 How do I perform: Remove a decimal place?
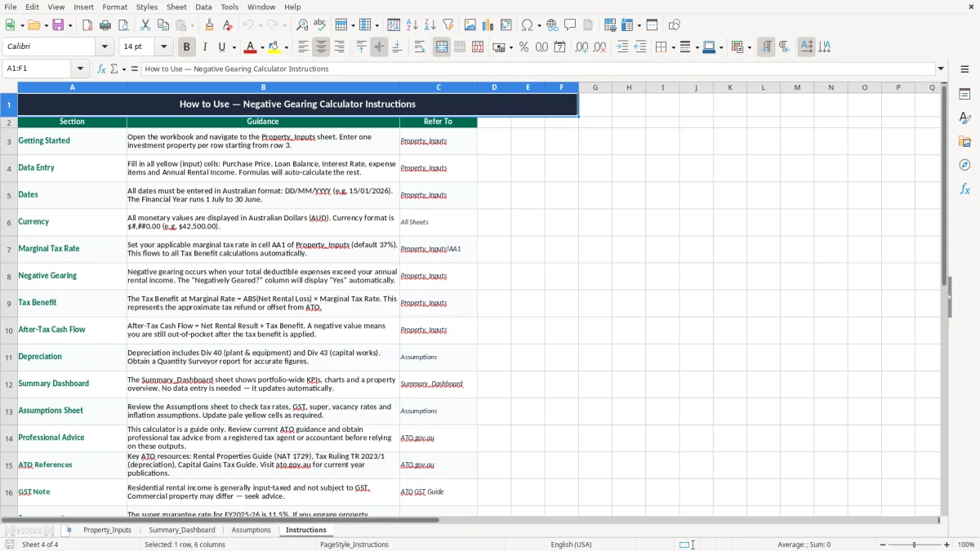point(600,47)
